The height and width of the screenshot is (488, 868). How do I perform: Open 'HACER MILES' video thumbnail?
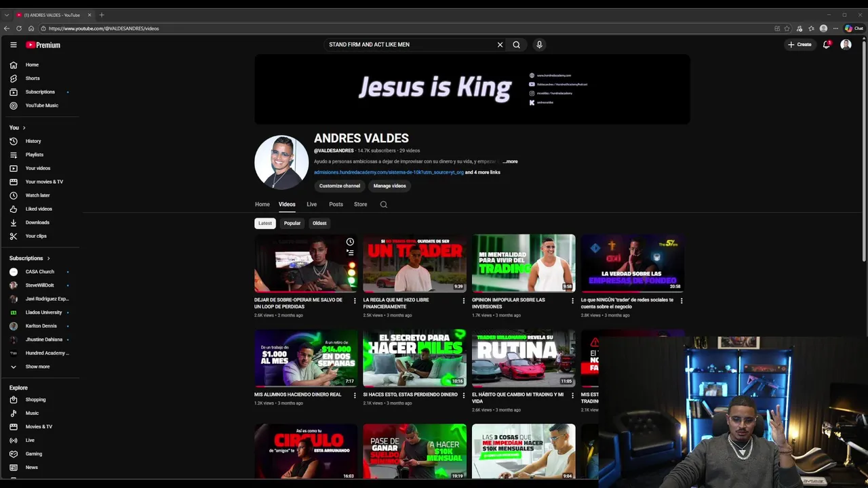coord(414,358)
